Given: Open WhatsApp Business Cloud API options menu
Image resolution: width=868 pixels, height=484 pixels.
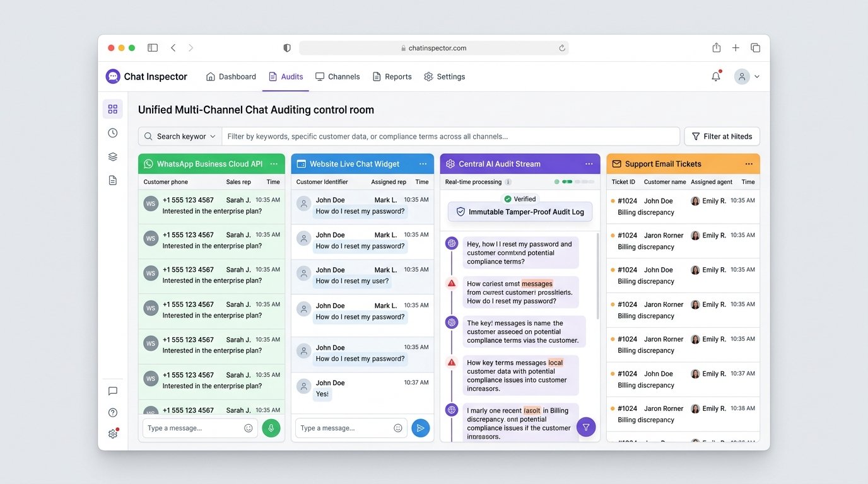Looking at the screenshot, I should pyautogui.click(x=274, y=164).
